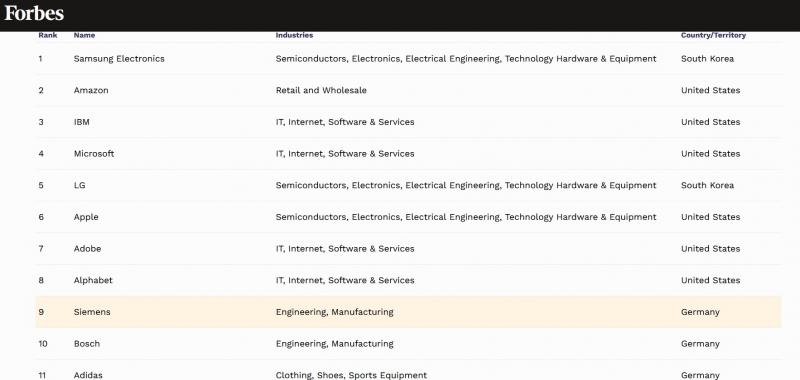Click Adidas' Clothing, Shoes, Sports Equipment
Screen dimensions: 800x380
click(351, 375)
